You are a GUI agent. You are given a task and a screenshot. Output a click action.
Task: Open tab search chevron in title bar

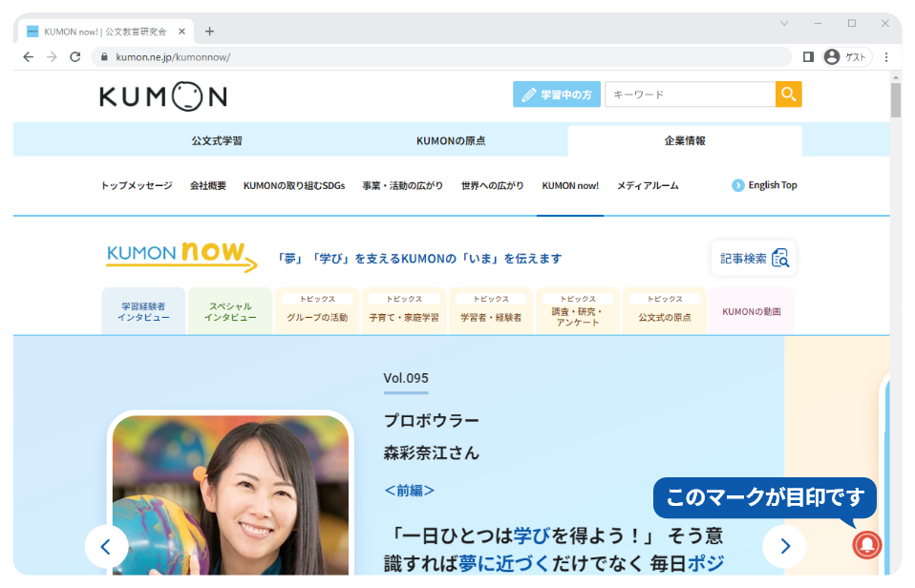coord(784,23)
